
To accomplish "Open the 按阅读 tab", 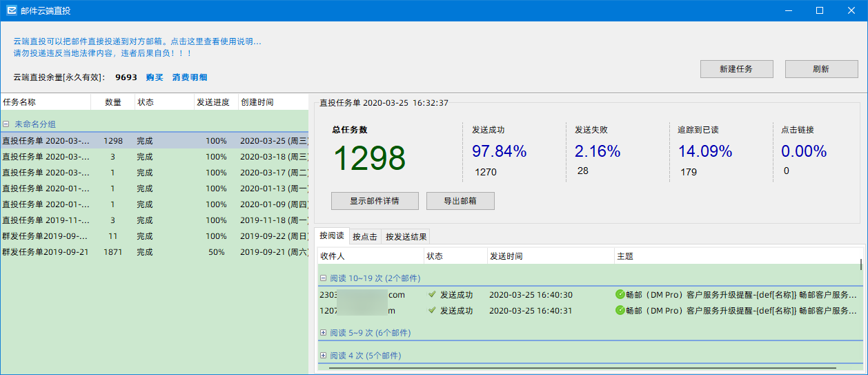I will [x=332, y=236].
